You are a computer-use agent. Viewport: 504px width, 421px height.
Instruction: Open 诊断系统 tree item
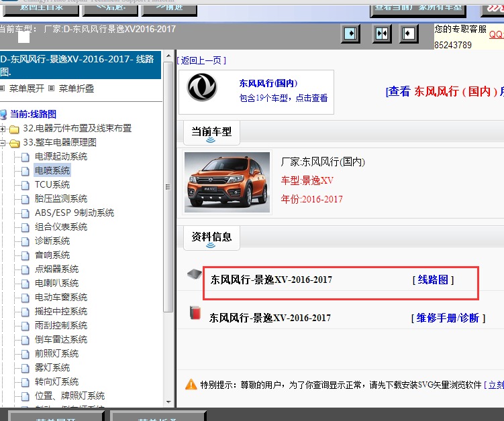pos(52,241)
